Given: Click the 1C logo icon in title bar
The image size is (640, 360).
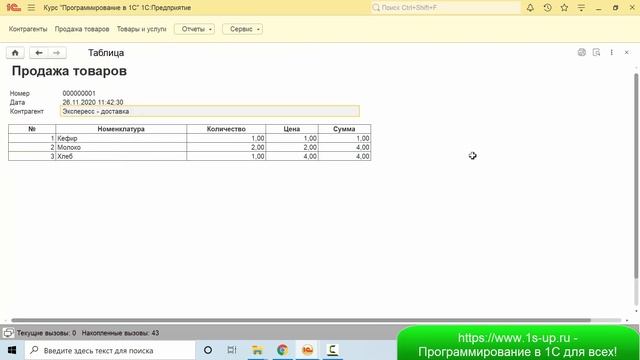Looking at the screenshot, I should [x=13, y=7].
